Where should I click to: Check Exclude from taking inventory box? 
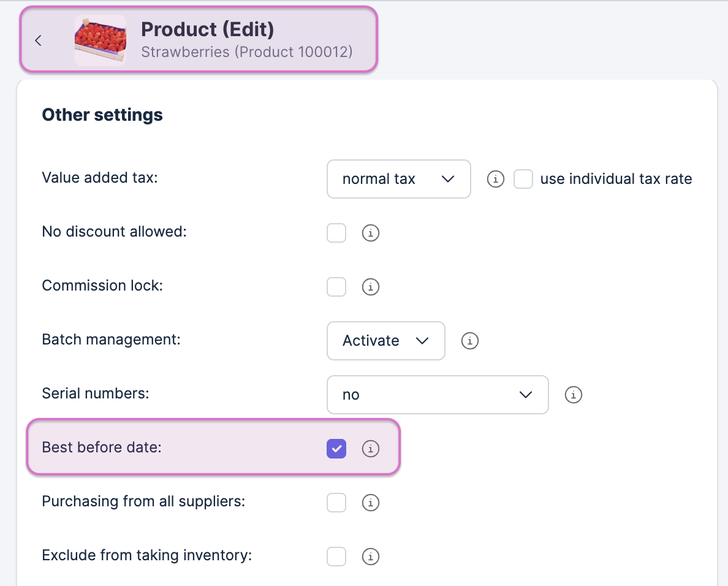point(336,557)
